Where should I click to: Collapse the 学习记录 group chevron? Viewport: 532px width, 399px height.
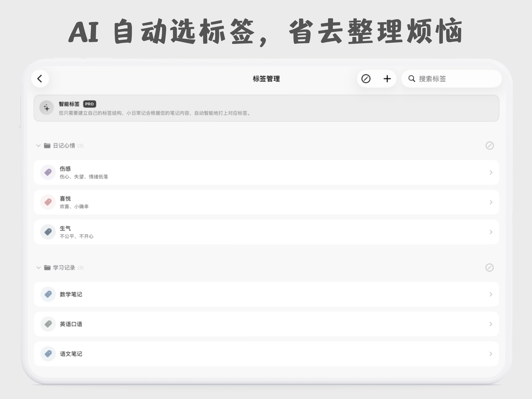pos(38,268)
